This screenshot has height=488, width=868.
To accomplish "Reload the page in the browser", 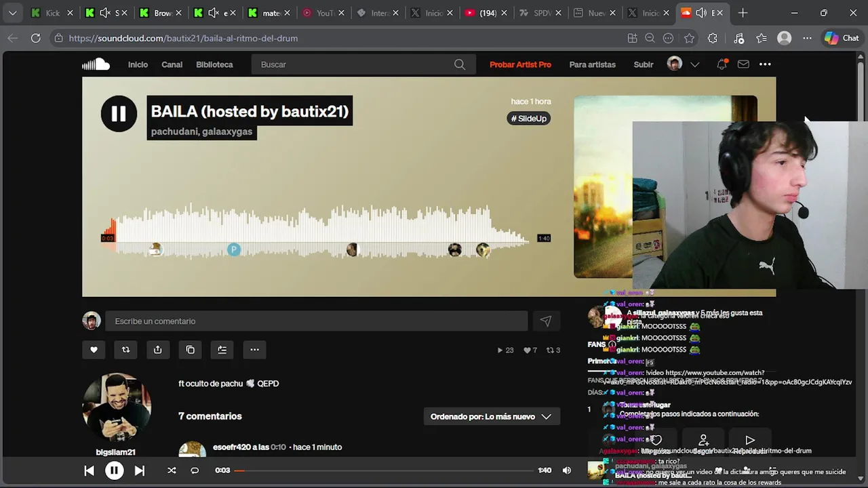I will point(35,39).
